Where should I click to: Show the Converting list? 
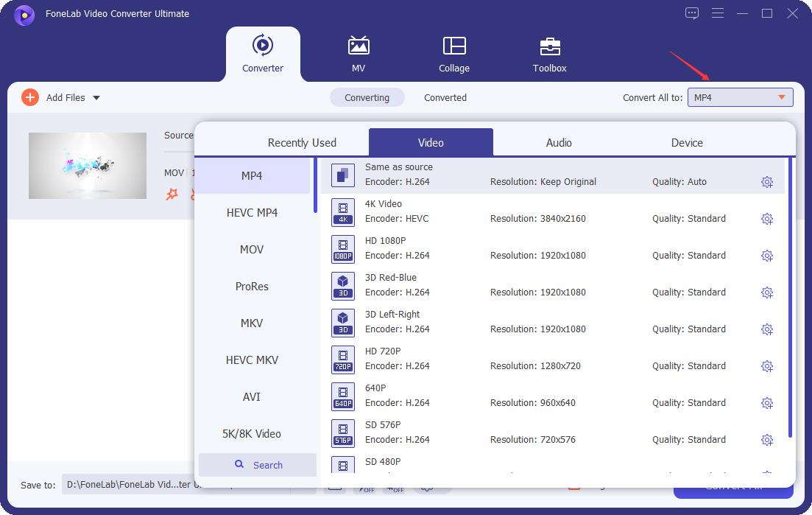(367, 97)
